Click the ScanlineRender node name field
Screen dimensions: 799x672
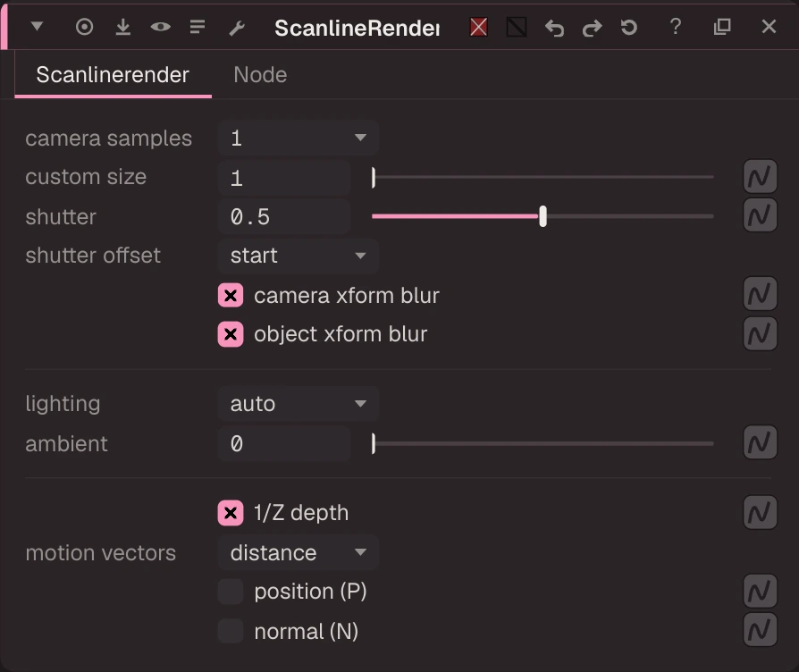[357, 28]
